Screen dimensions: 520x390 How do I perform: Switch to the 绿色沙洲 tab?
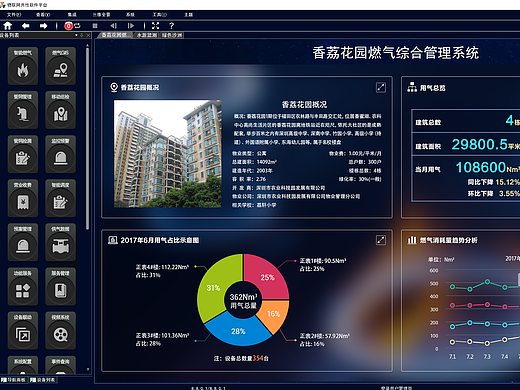[172, 35]
